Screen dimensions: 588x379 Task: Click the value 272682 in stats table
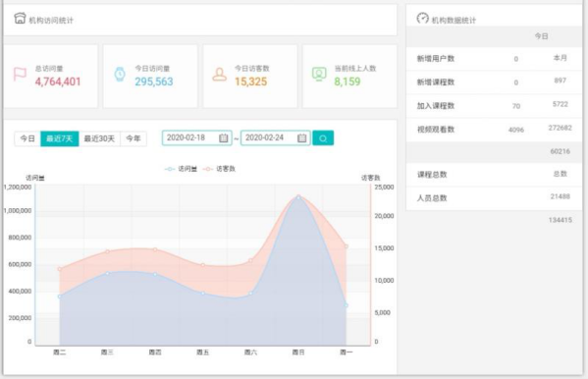click(x=560, y=128)
